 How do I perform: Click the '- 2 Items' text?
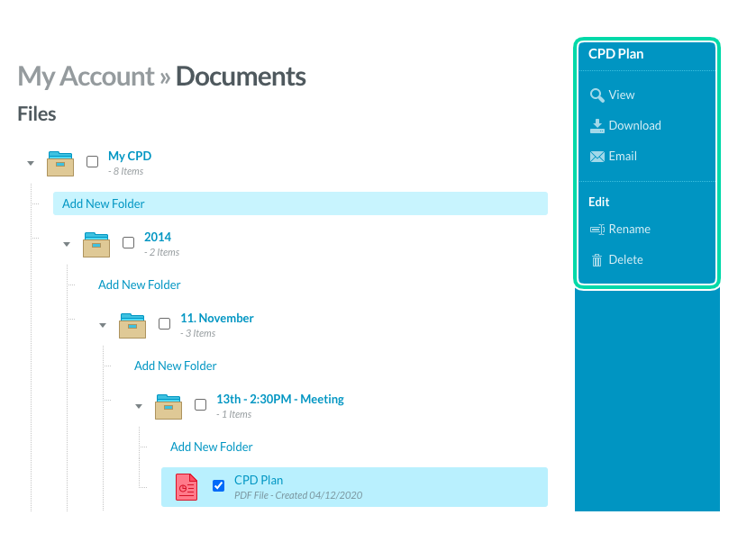pos(162,252)
